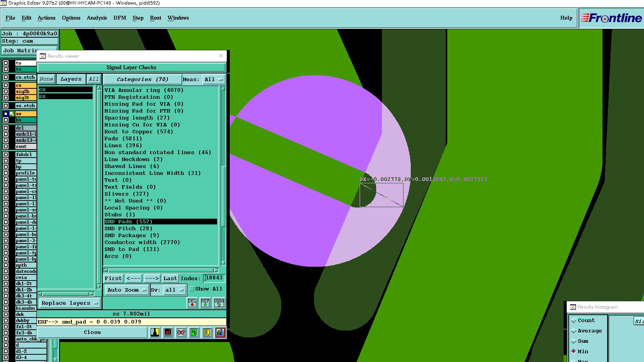Open the Meas 'All' dropdown

214,80
